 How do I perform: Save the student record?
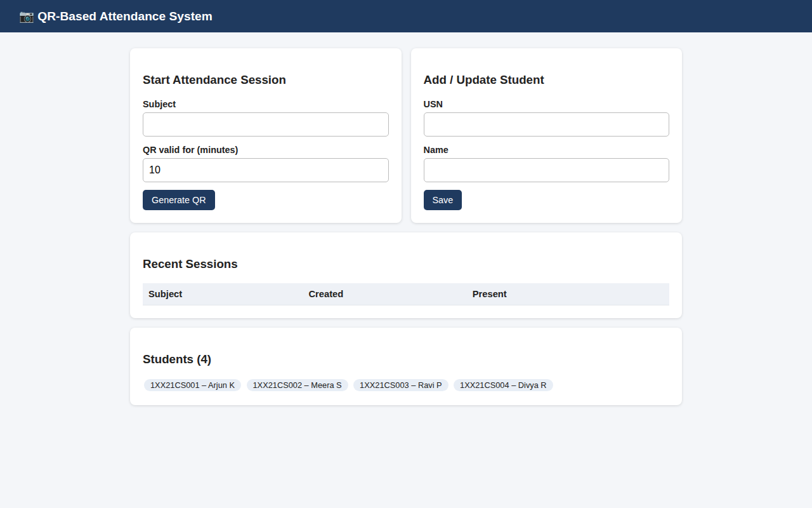click(443, 200)
